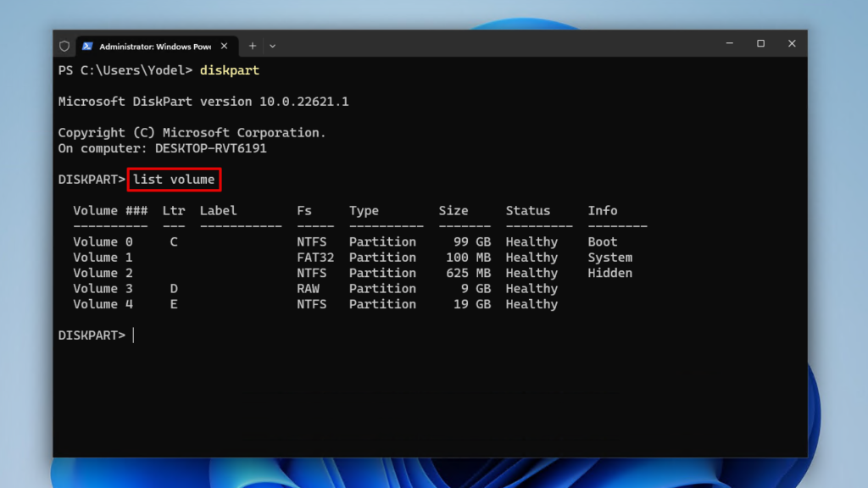Click the Healthy status of Volume 4
The image size is (868, 488).
531,304
